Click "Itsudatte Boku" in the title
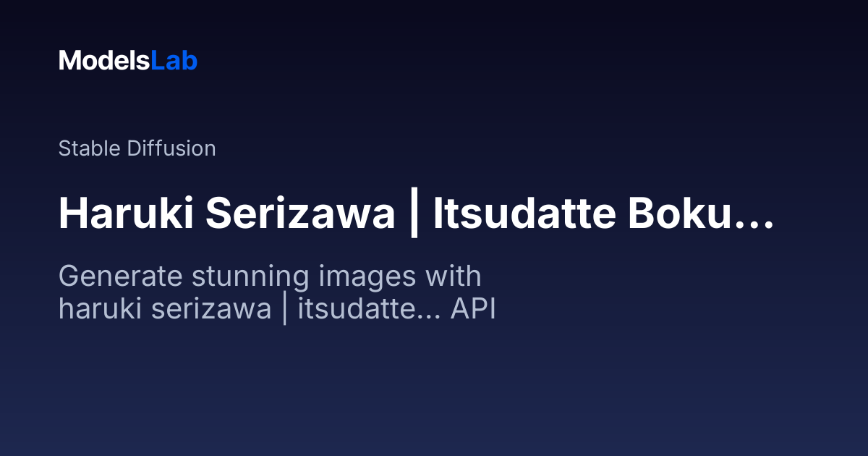Image resolution: width=868 pixels, height=456 pixels. [584, 215]
